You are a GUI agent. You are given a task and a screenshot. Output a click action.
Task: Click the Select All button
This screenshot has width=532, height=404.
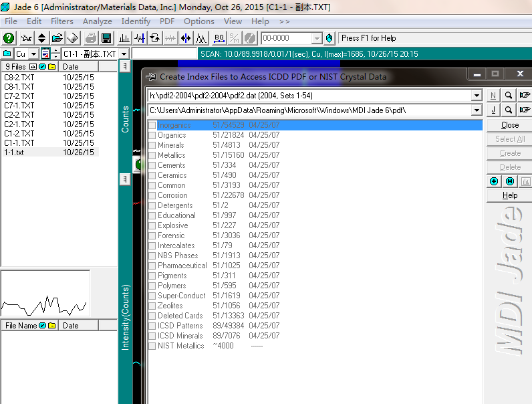click(509, 139)
